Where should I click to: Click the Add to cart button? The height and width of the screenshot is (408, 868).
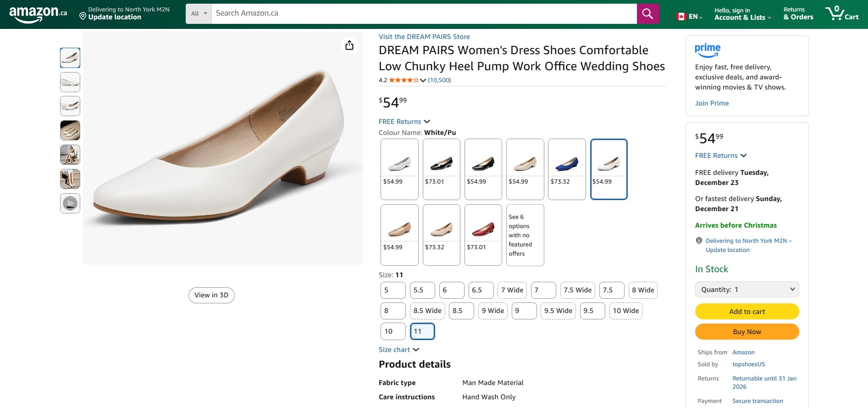(x=747, y=312)
